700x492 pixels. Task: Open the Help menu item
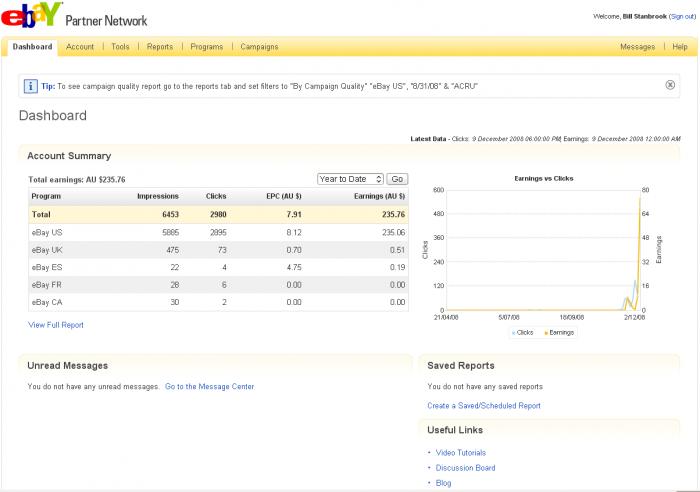tap(679, 47)
